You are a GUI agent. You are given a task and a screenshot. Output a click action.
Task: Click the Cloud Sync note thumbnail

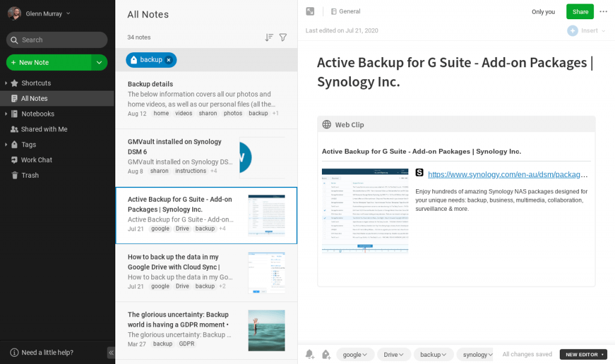click(266, 273)
